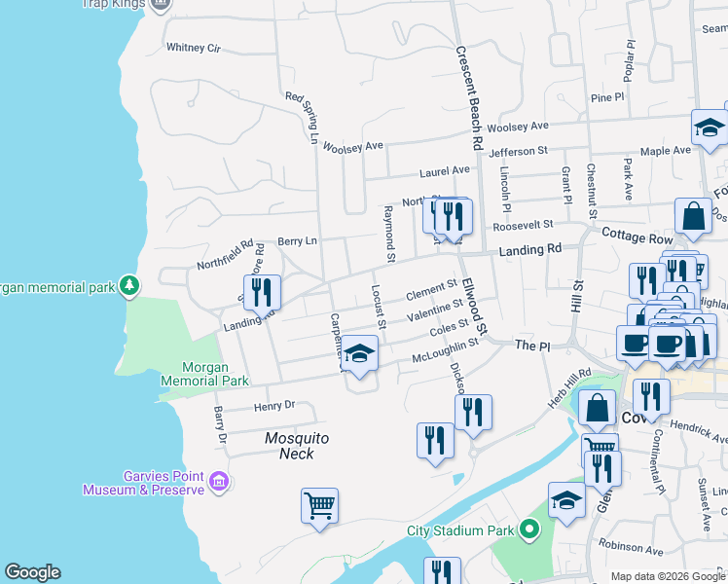This screenshot has height=584, width=728.
Task: Select the Raymond St street label
Action: pos(389,235)
